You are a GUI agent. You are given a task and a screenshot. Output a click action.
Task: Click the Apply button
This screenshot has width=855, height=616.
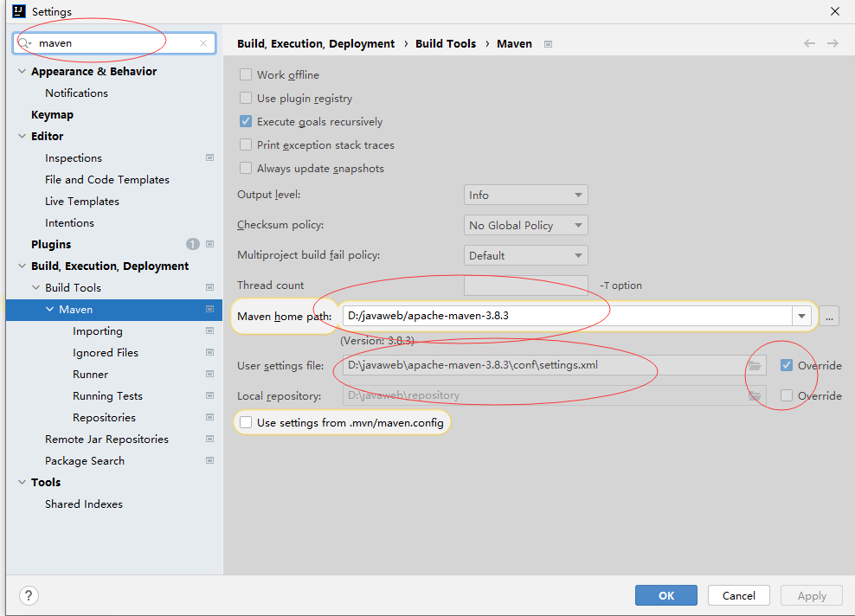coord(812,595)
